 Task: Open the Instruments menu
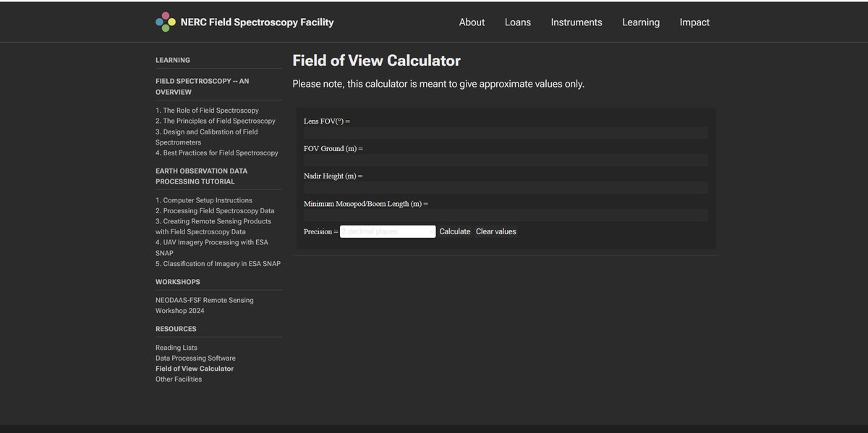[x=576, y=22]
